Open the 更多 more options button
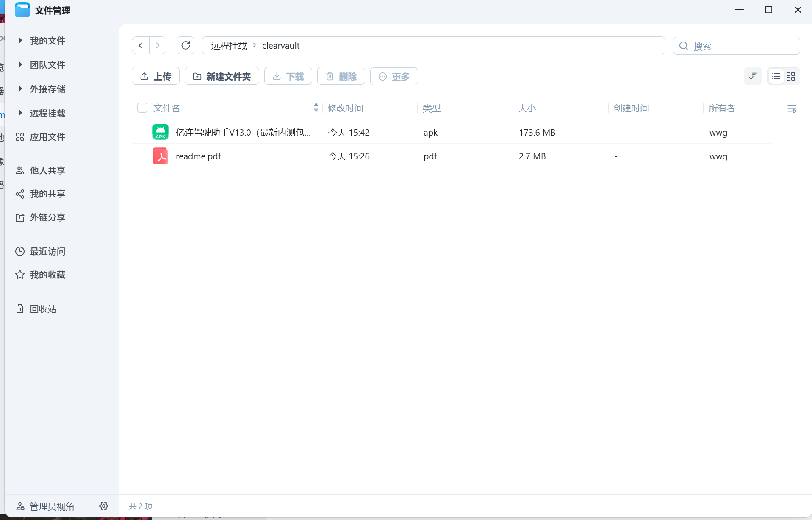The image size is (812, 520). pyautogui.click(x=394, y=76)
